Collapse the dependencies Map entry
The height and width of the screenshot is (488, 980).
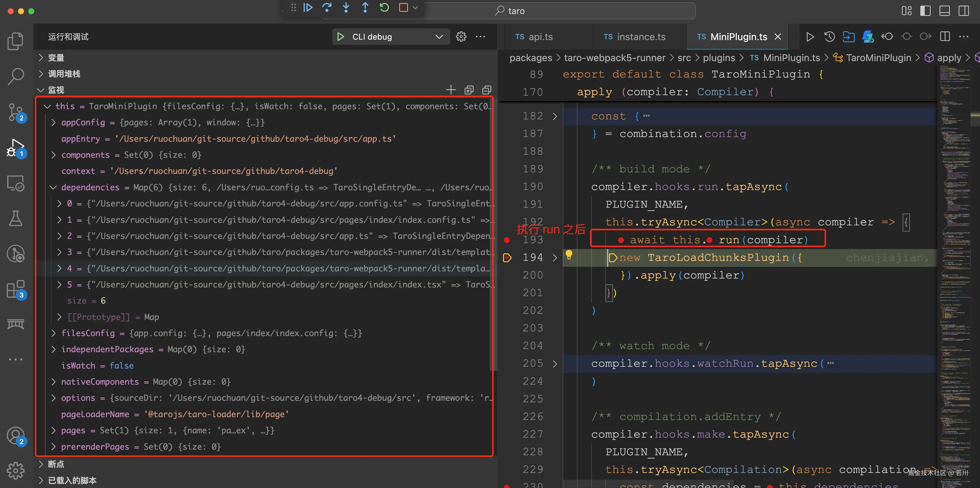coord(53,187)
